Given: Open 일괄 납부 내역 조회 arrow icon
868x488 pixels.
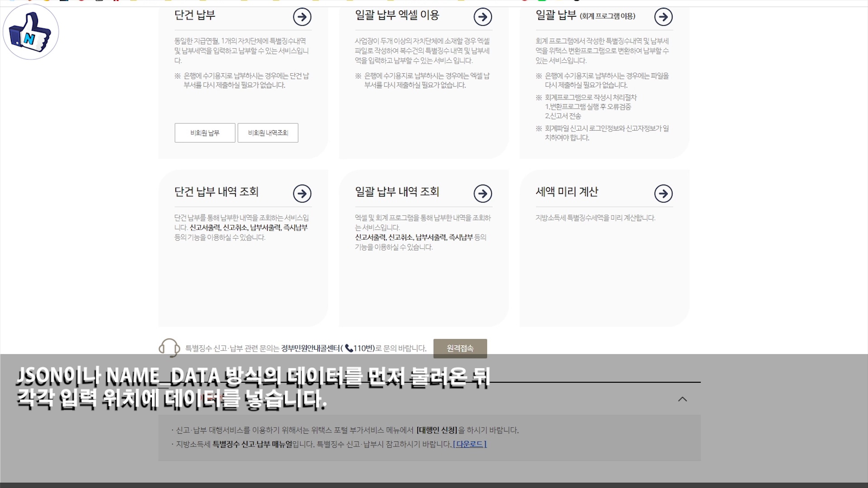Looking at the screenshot, I should [483, 194].
